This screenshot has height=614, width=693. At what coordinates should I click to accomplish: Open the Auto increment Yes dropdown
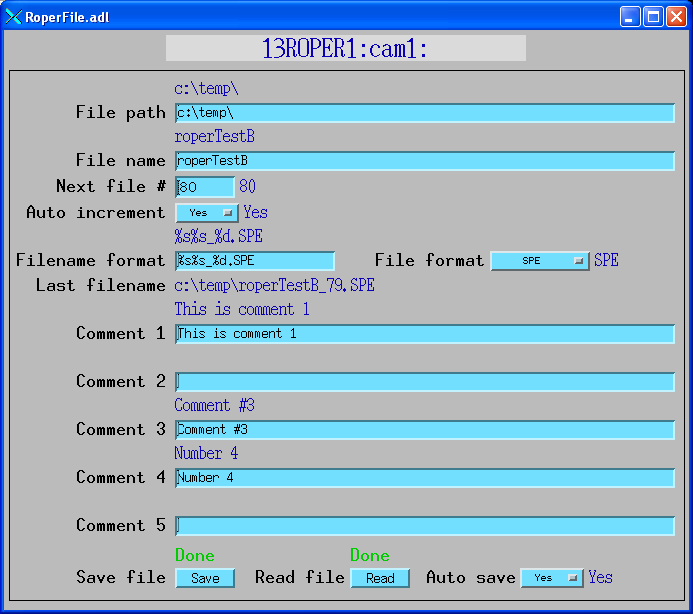click(x=207, y=213)
